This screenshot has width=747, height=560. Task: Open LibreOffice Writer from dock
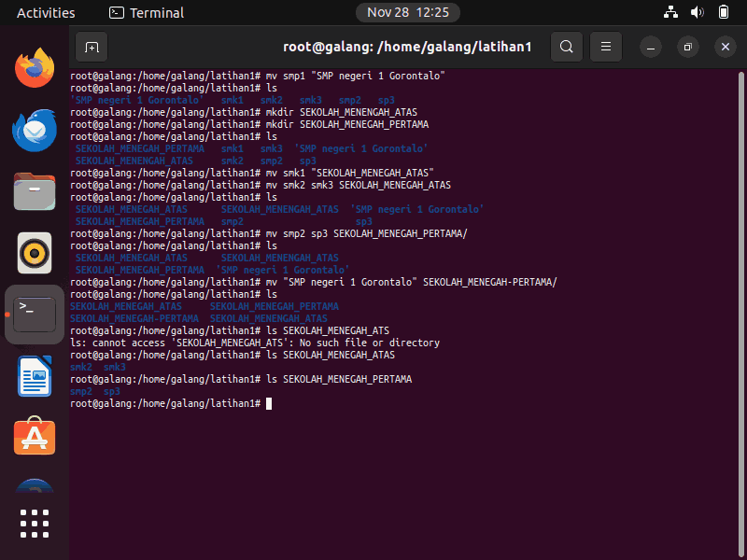pyautogui.click(x=35, y=376)
